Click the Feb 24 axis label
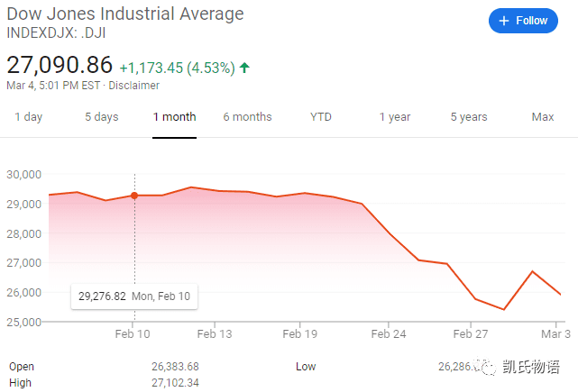 click(389, 333)
